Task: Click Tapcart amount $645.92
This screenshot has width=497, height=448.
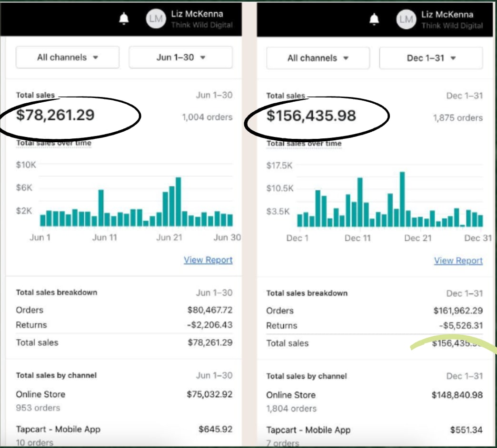Action: (x=216, y=429)
